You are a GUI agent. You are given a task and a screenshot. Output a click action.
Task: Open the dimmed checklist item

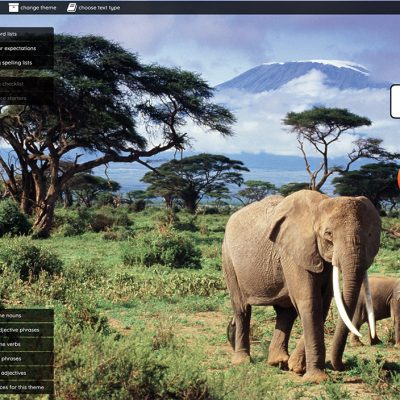27,84
